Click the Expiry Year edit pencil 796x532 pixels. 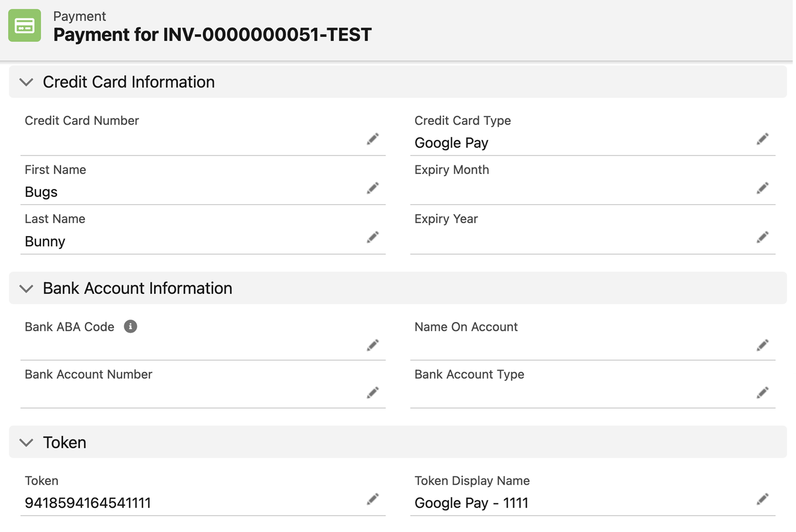762,238
